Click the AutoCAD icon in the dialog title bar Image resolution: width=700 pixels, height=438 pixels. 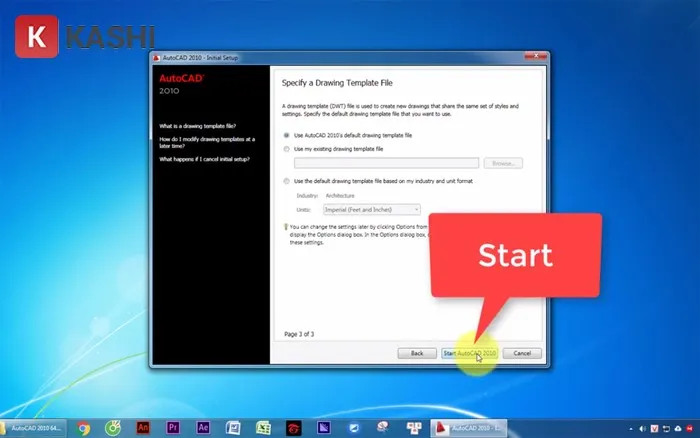point(156,58)
